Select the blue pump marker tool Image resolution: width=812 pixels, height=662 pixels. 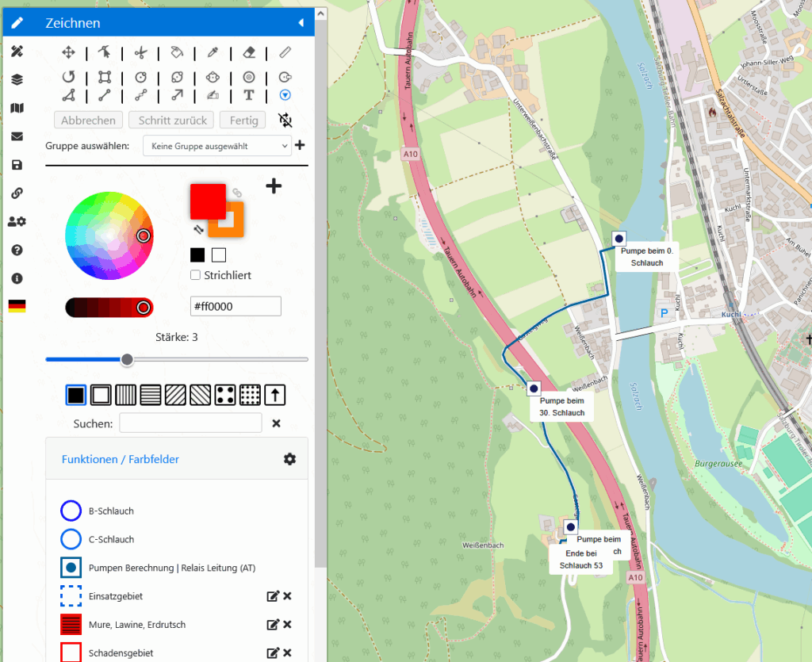pos(285,95)
